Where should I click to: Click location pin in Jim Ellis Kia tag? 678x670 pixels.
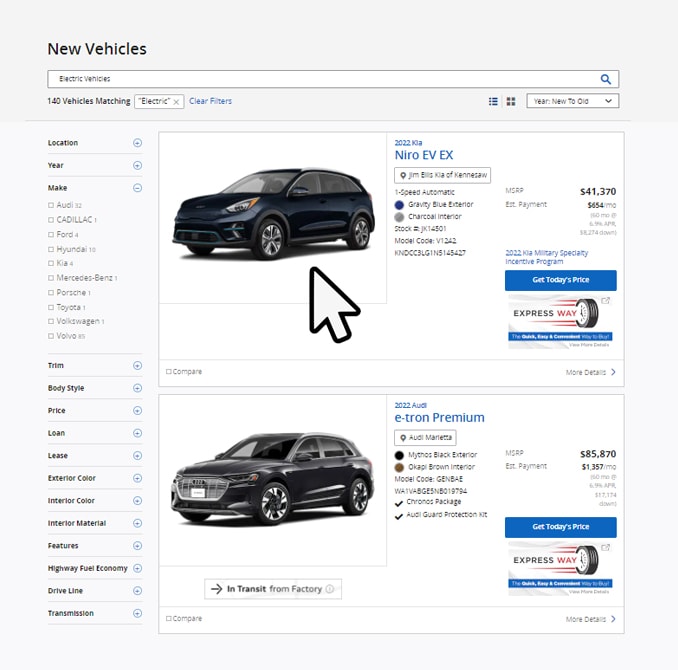[x=403, y=175]
